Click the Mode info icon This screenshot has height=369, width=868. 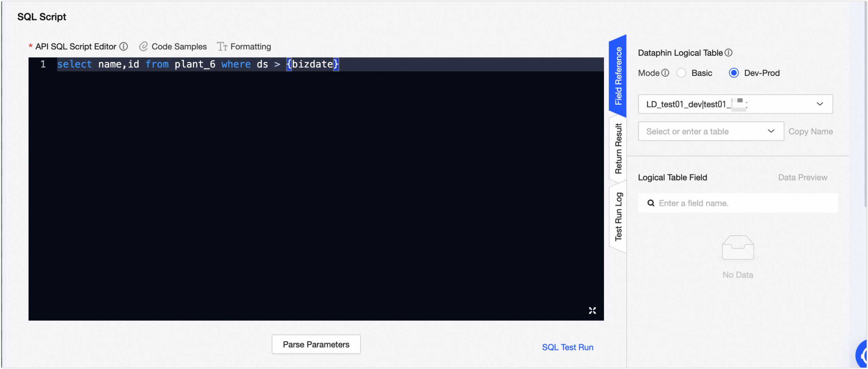click(665, 73)
